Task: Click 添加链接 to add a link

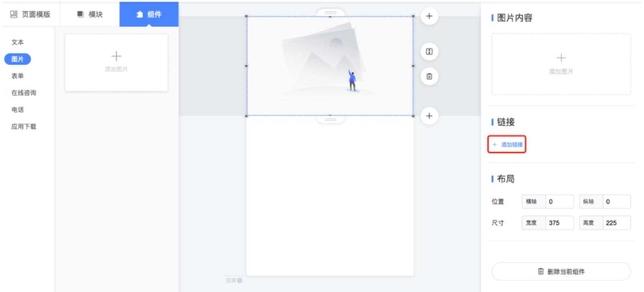Action: coord(507,144)
